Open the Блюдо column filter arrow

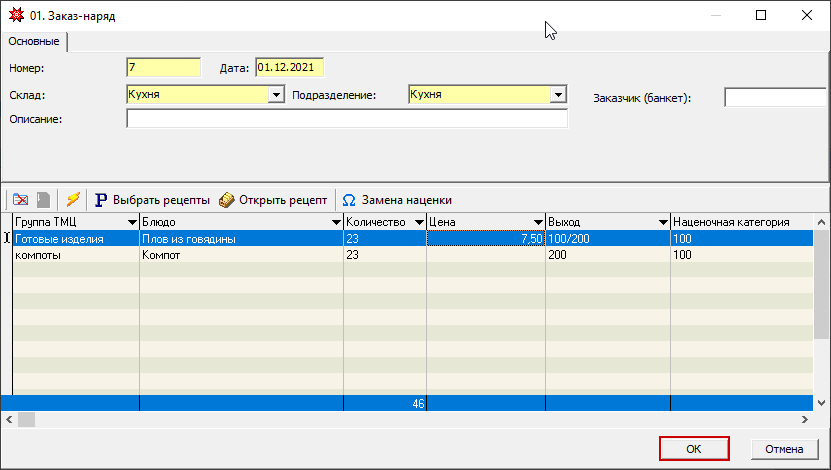point(335,222)
